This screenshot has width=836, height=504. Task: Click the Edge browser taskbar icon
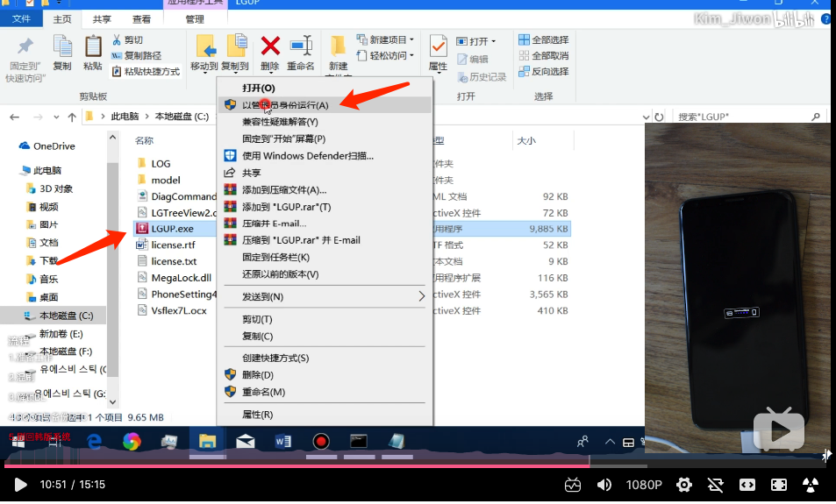coord(95,441)
